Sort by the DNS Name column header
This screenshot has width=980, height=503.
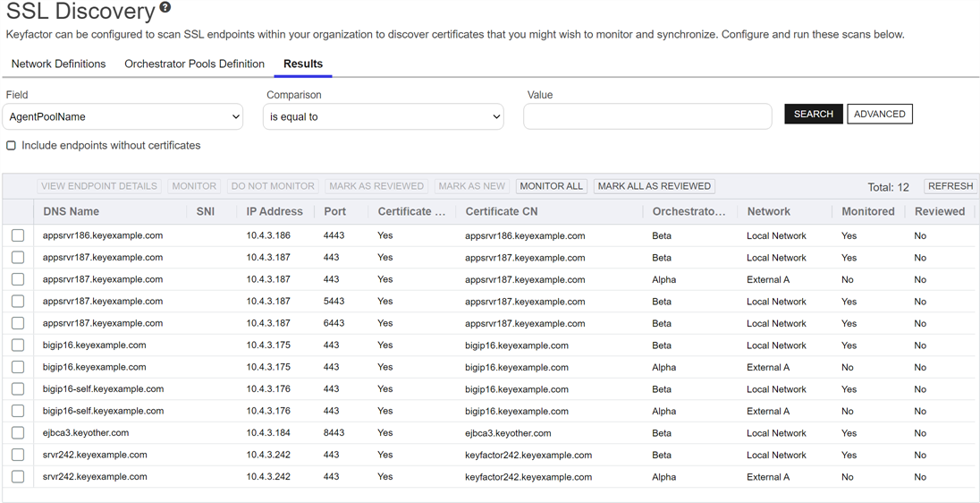click(71, 211)
